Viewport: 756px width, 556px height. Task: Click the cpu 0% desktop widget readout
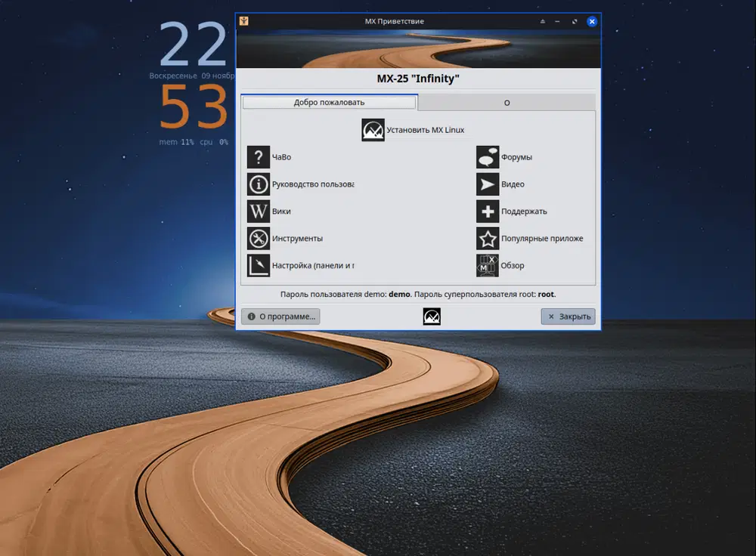tap(214, 142)
